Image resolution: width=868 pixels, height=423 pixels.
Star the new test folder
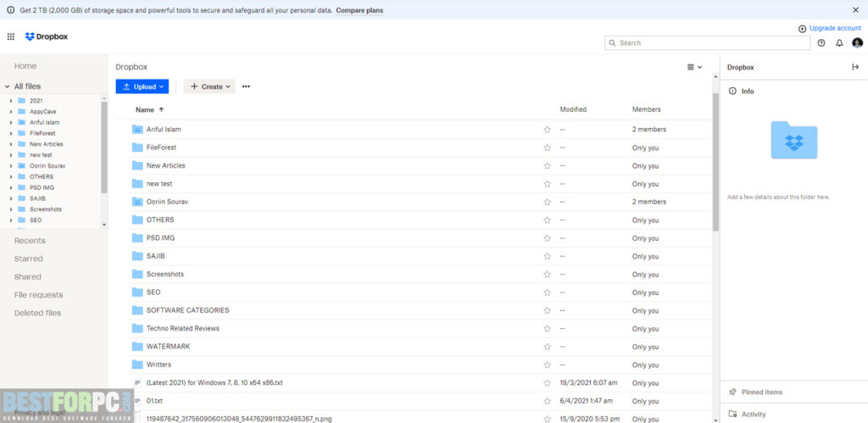(547, 184)
